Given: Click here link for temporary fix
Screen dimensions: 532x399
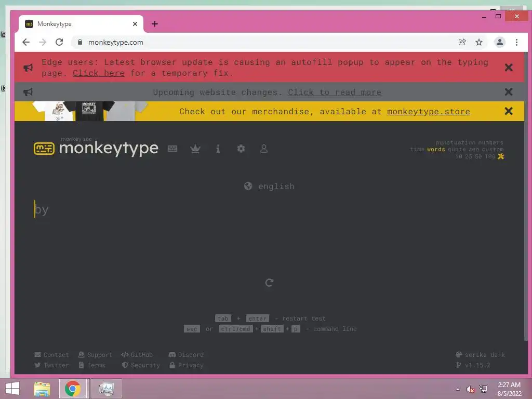Looking at the screenshot, I should pyautogui.click(x=98, y=73).
